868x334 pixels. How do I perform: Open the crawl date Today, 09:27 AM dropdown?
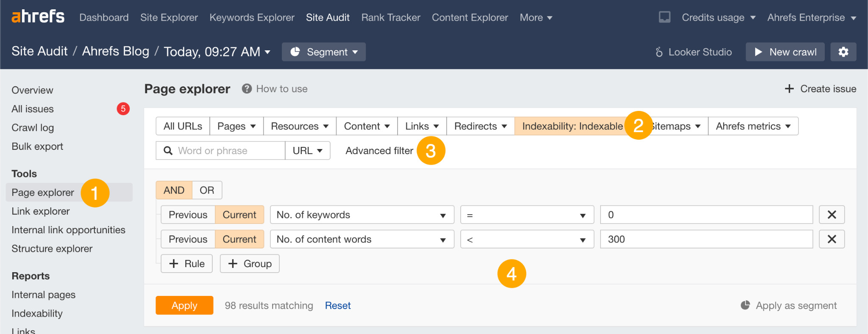pos(217,52)
